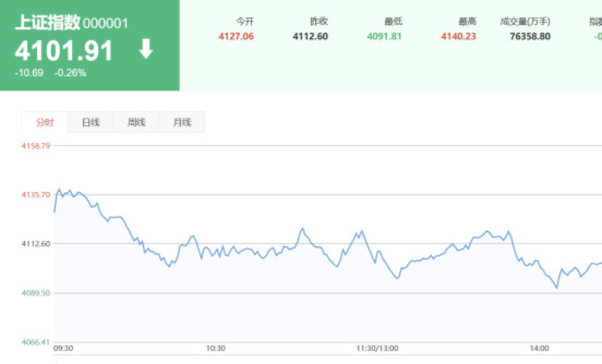Click the 成交量 value 76358.80

tap(530, 36)
